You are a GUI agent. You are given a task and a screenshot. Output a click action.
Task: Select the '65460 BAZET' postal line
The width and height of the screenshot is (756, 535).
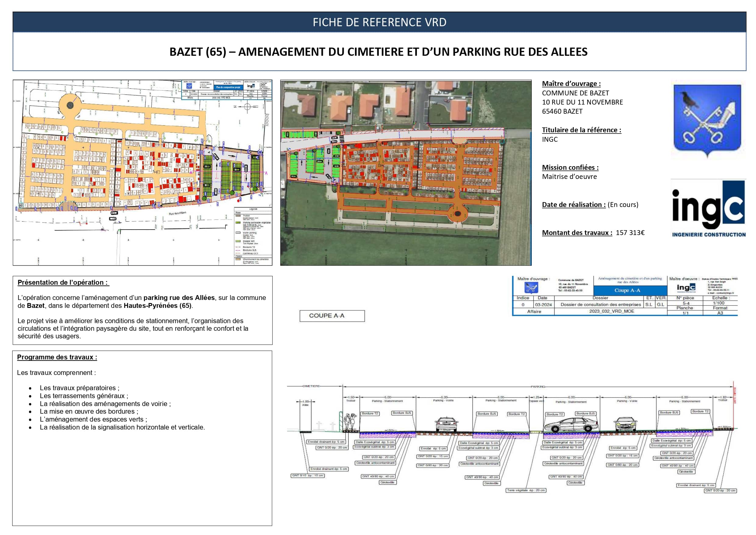(x=562, y=111)
